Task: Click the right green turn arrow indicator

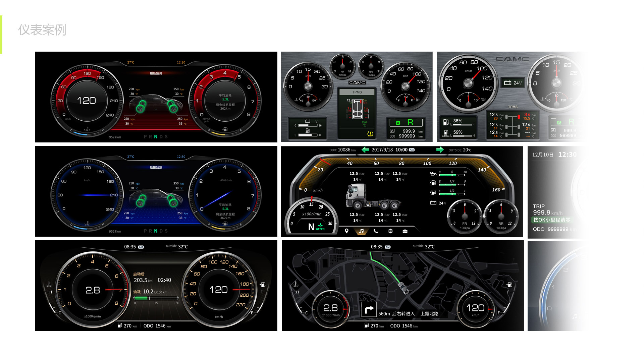Action: (x=440, y=150)
